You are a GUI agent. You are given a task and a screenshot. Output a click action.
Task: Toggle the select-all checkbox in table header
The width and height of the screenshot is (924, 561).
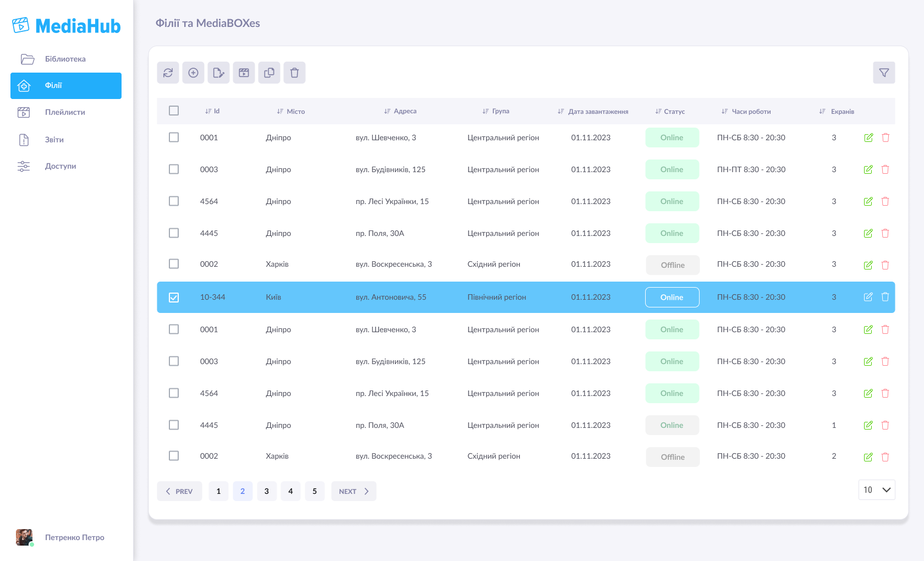pos(174,111)
